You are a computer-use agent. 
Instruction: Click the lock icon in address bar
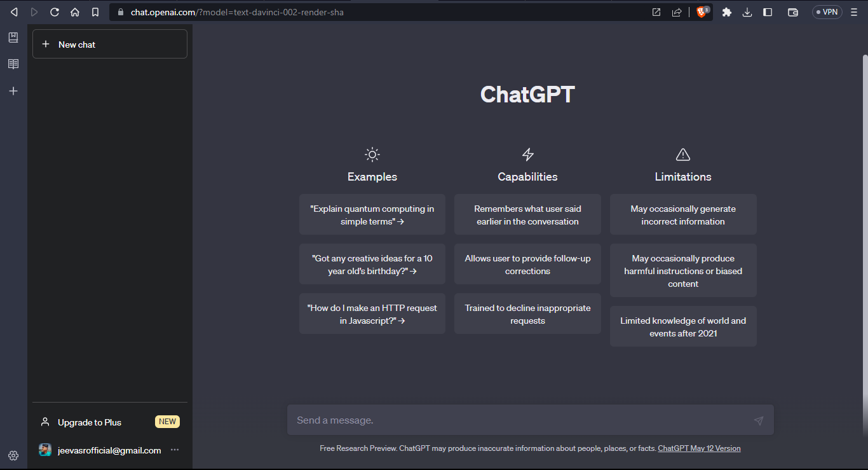point(121,12)
